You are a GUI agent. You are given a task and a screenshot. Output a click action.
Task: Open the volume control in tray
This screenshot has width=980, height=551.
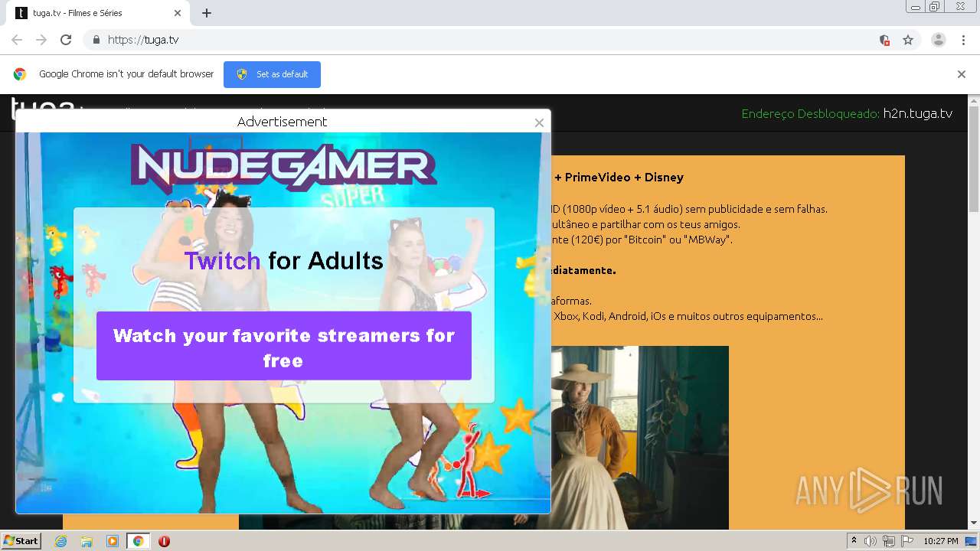871,541
